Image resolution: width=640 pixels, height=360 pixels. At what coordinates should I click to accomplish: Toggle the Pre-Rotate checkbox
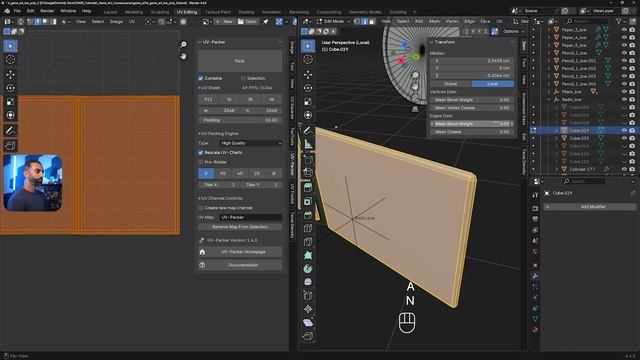201,162
